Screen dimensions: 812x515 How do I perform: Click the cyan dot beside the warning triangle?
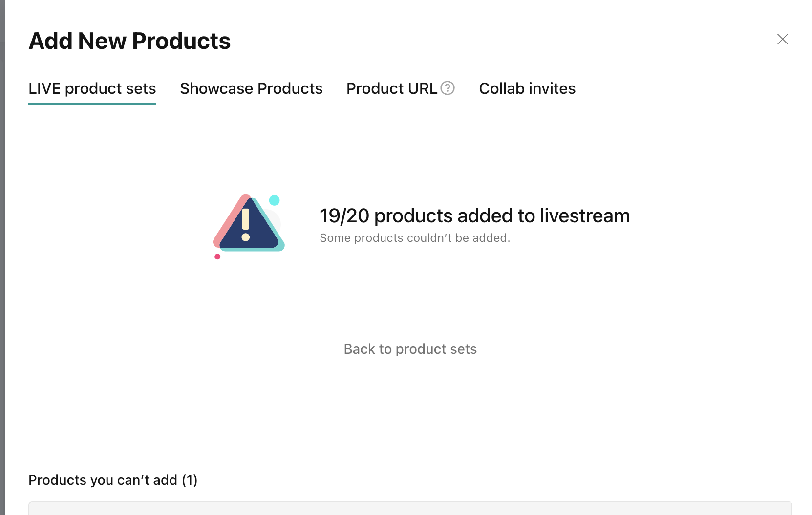[x=275, y=200]
